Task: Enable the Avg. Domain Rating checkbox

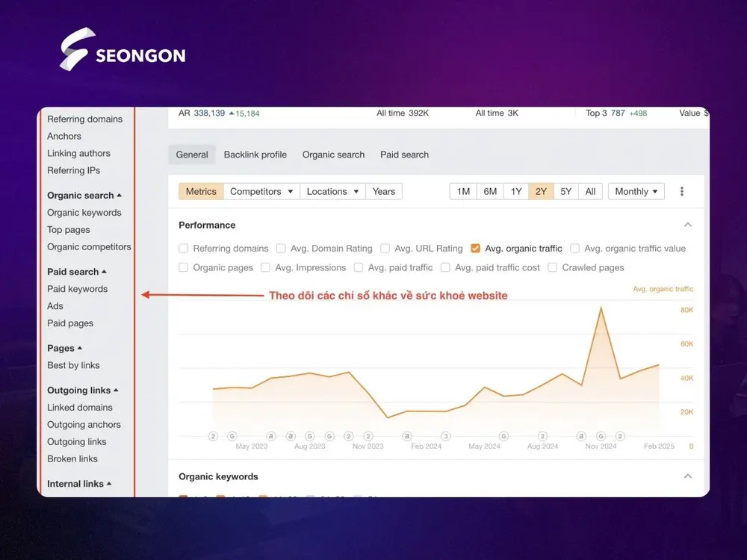Action: [281, 249]
